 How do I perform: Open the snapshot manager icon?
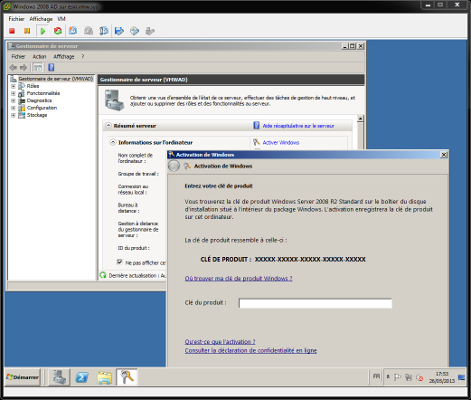point(104,31)
